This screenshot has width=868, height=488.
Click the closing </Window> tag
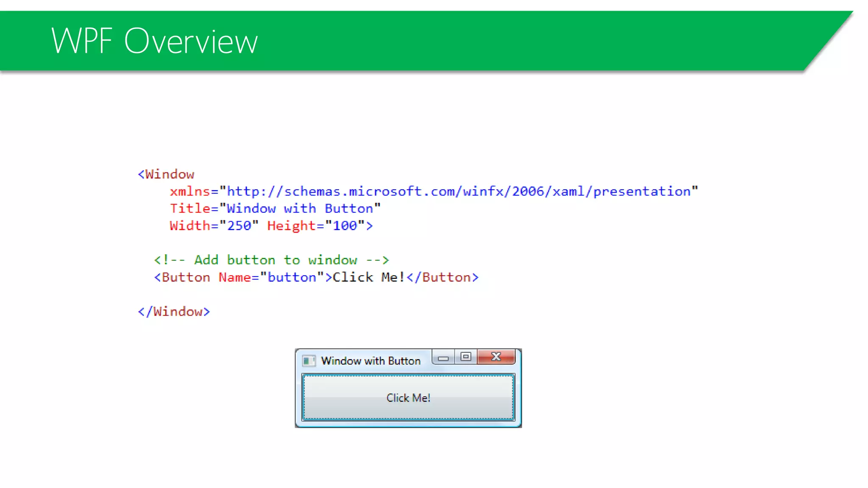click(x=174, y=312)
